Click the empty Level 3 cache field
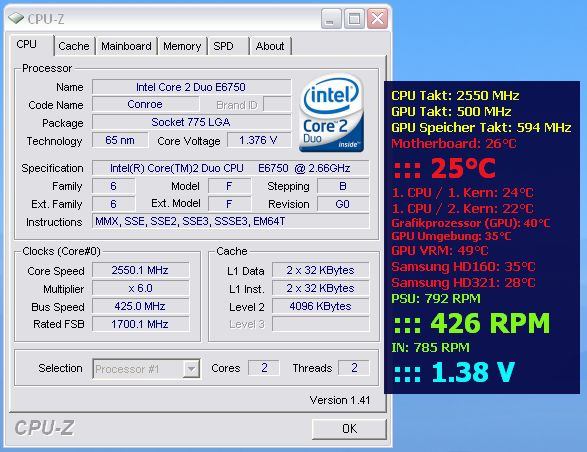This screenshot has width=587, height=452. pyautogui.click(x=320, y=324)
